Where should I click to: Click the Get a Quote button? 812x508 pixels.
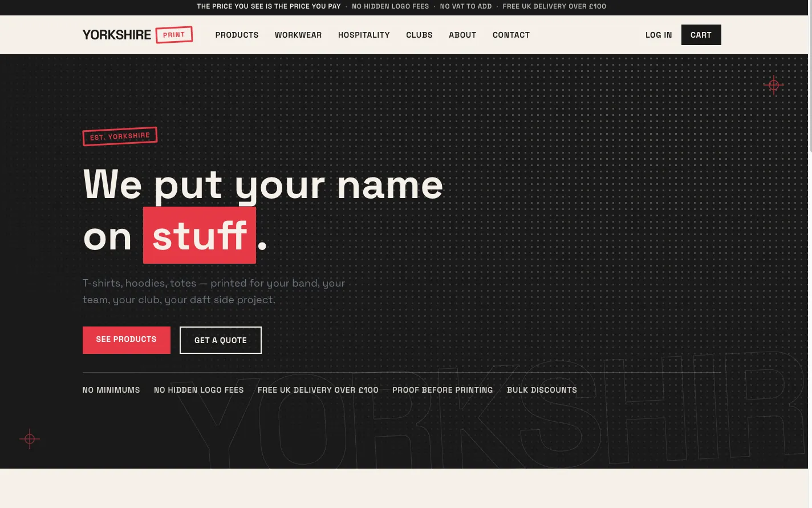point(221,340)
